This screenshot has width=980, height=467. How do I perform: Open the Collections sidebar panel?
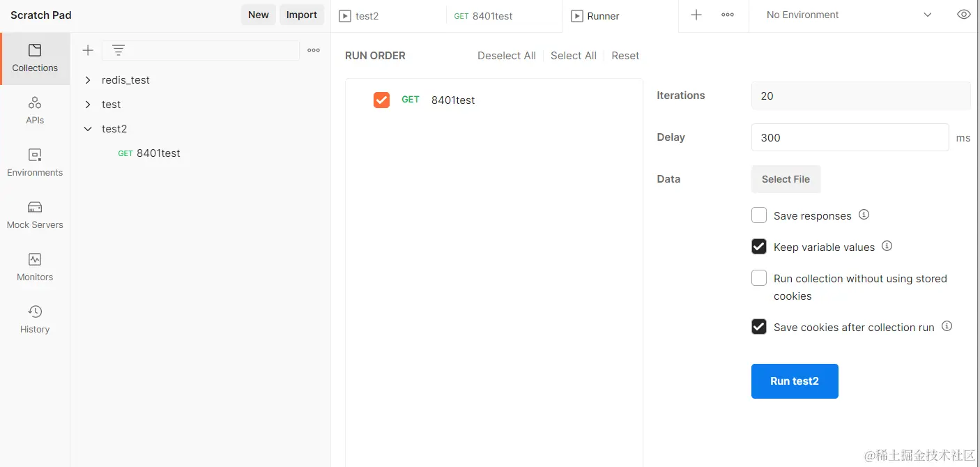(x=35, y=59)
